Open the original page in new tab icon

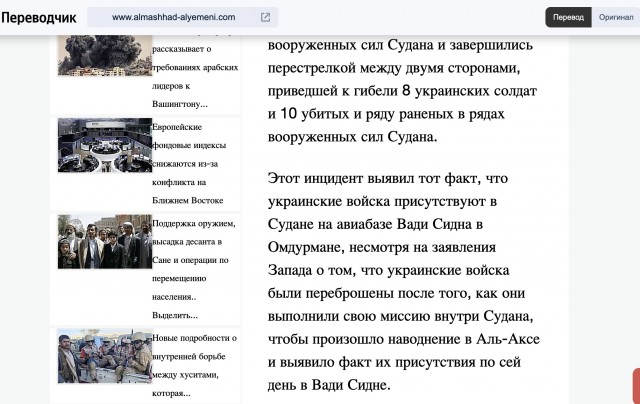pos(265,17)
